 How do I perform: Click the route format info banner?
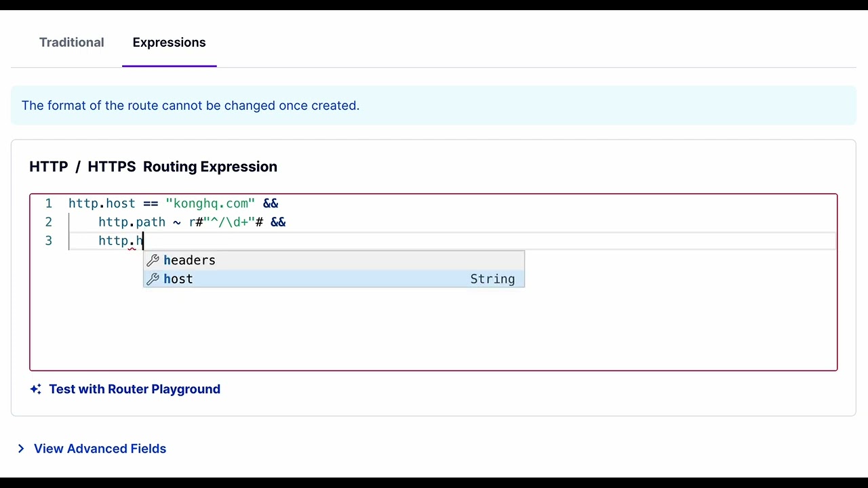[433, 105]
